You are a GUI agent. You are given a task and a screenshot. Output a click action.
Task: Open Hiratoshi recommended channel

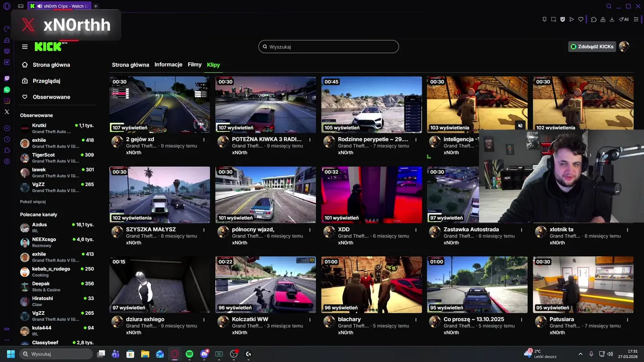point(57,301)
